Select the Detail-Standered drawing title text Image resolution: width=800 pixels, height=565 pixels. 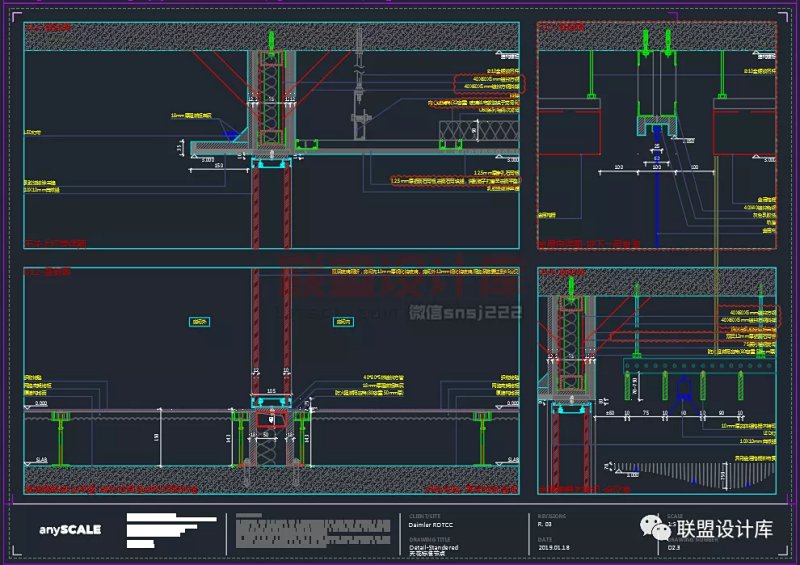433,547
